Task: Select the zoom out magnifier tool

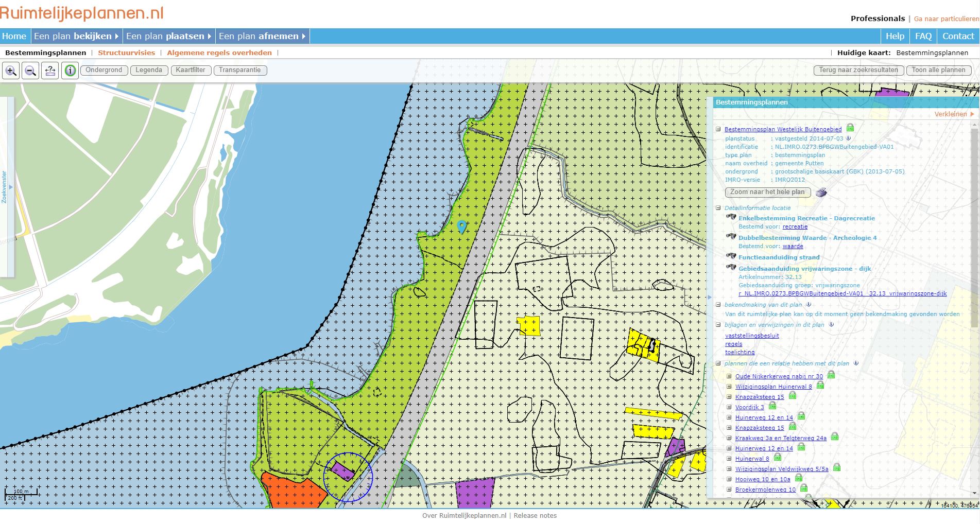Action: pos(30,70)
